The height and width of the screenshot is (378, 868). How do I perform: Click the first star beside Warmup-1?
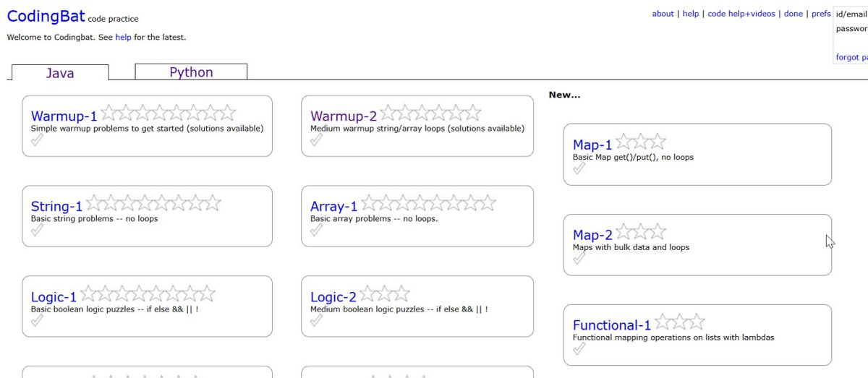click(109, 112)
